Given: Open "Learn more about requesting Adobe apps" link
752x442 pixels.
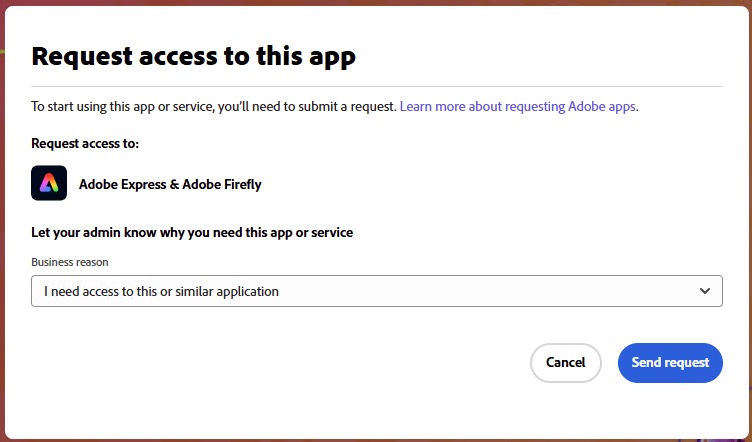Looking at the screenshot, I should (517, 106).
